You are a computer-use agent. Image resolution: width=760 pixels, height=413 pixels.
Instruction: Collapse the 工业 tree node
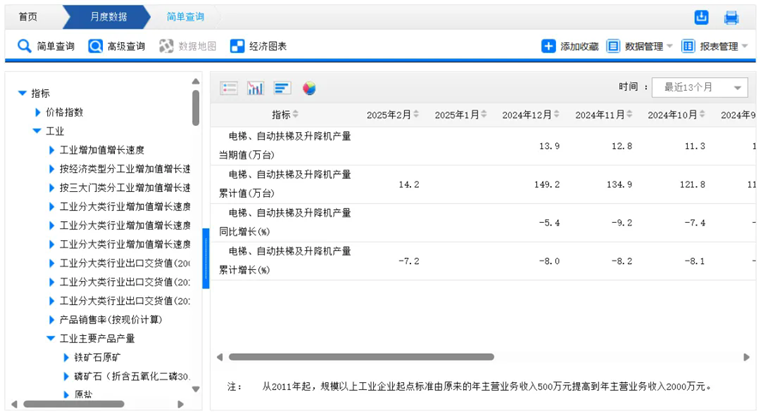(x=36, y=131)
